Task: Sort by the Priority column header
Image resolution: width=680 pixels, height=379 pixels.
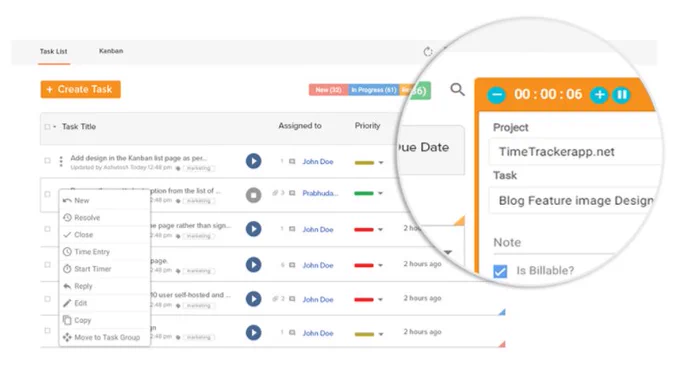Action: (367, 126)
